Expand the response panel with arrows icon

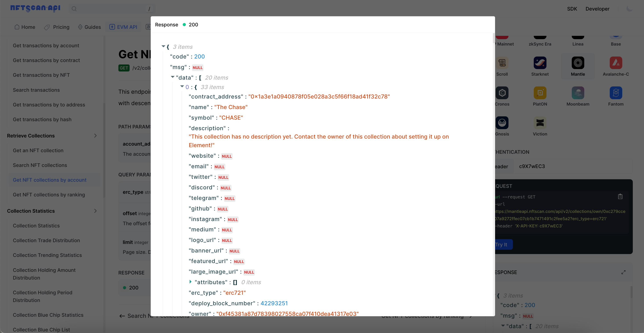pyautogui.click(x=624, y=272)
